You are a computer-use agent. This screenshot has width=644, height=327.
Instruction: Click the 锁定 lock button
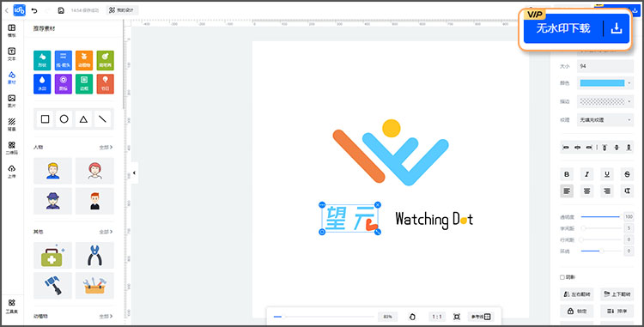578,312
